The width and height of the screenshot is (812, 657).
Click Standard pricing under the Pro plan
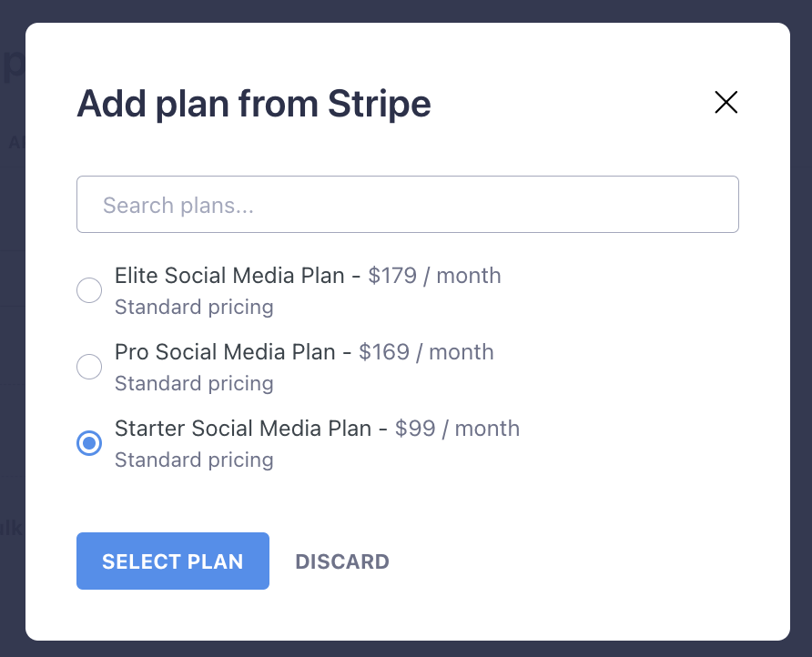pyautogui.click(x=194, y=384)
